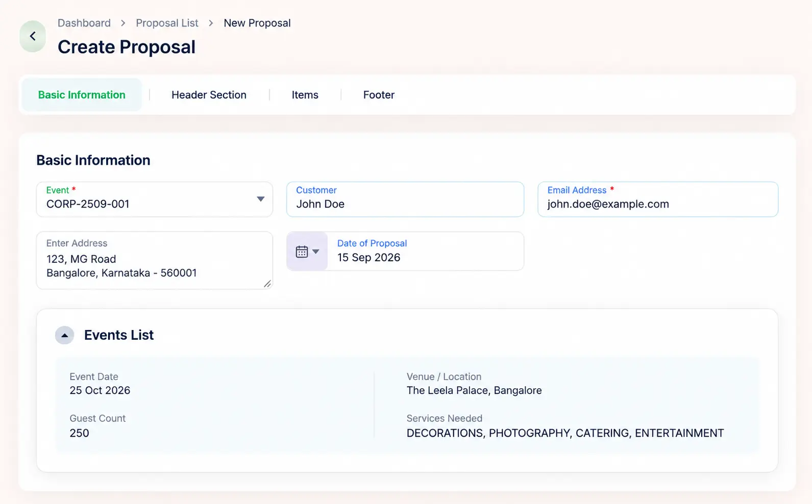Switch to the Basic Information tab
This screenshot has width=812, height=504.
[x=82, y=95]
